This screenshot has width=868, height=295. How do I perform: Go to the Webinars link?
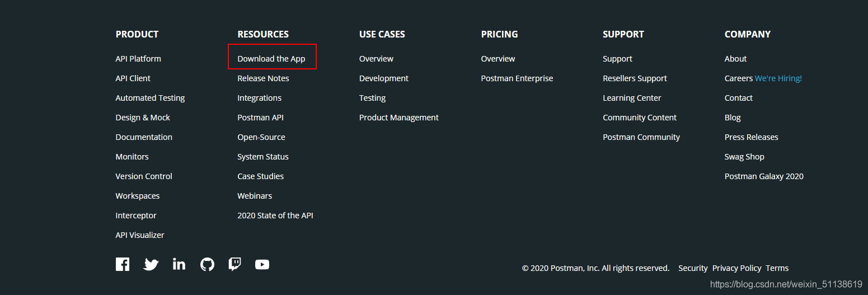click(x=255, y=196)
